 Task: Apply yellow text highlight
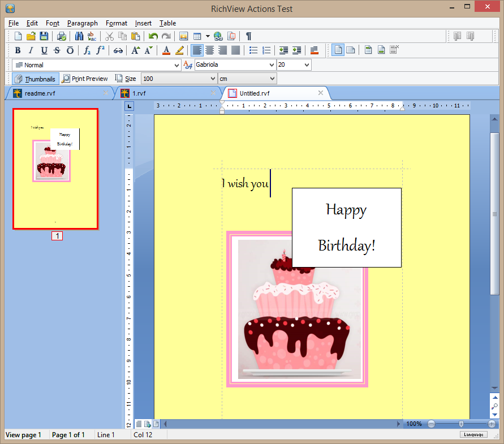point(179,50)
